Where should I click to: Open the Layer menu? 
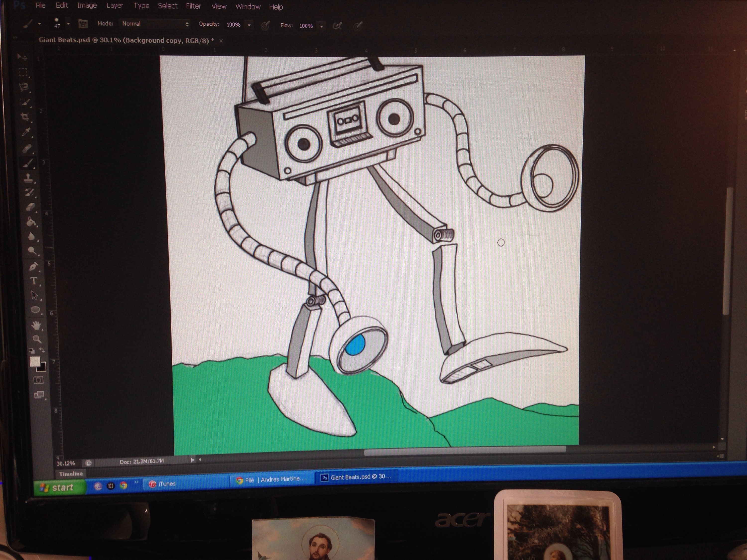(115, 5)
